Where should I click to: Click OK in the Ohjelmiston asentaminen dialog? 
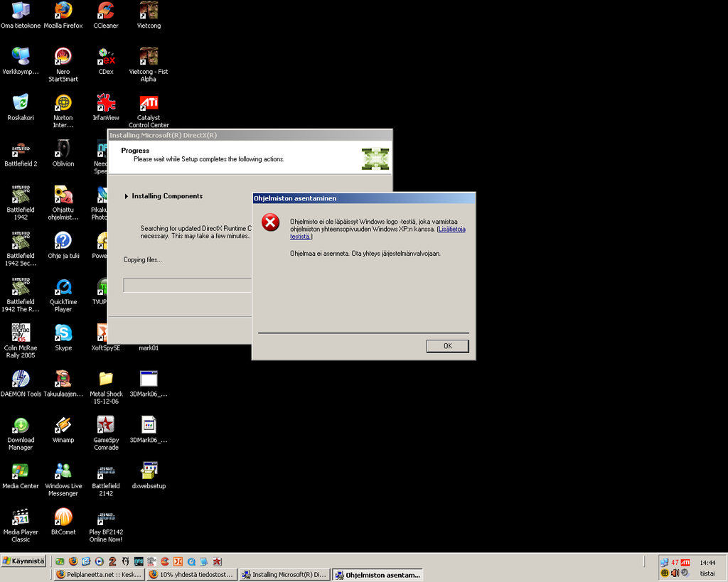[x=447, y=346]
